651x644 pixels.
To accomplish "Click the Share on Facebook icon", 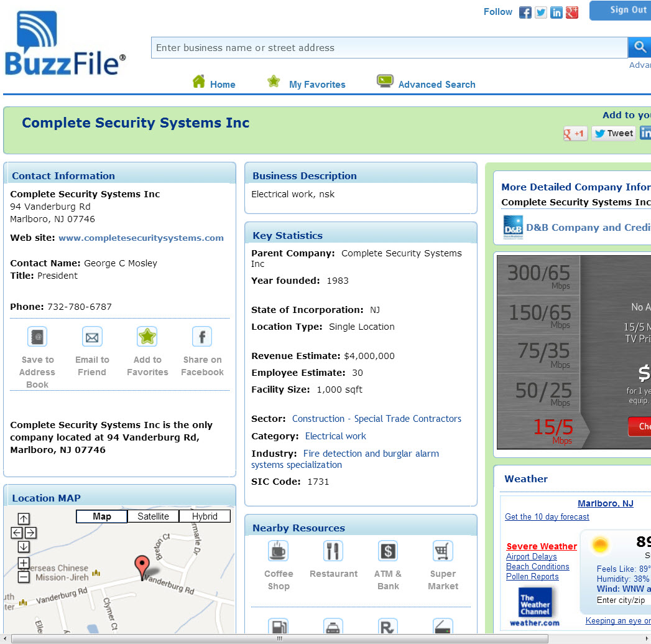I will 202,337.
